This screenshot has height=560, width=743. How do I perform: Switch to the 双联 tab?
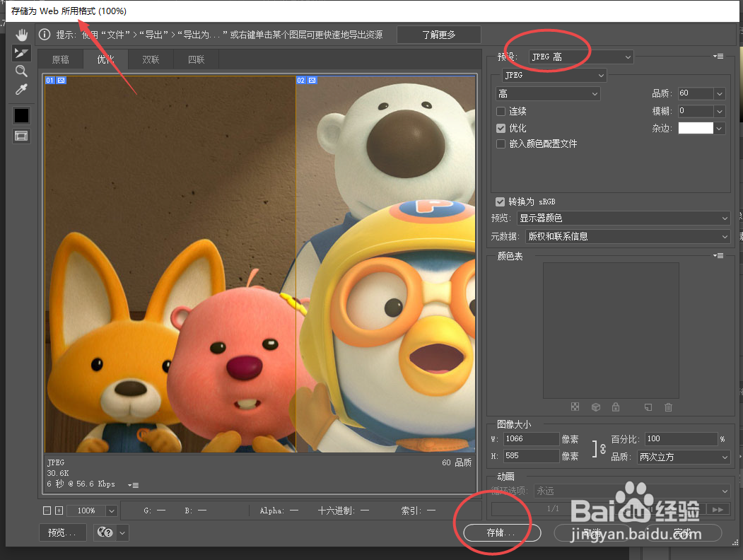(x=151, y=59)
